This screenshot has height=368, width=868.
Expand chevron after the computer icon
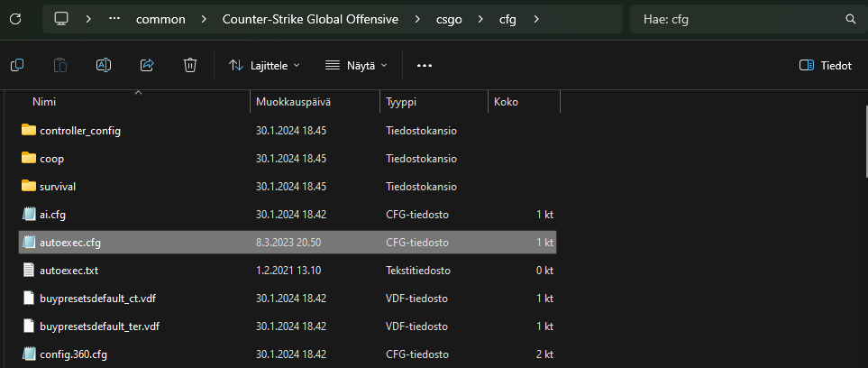pyautogui.click(x=88, y=19)
